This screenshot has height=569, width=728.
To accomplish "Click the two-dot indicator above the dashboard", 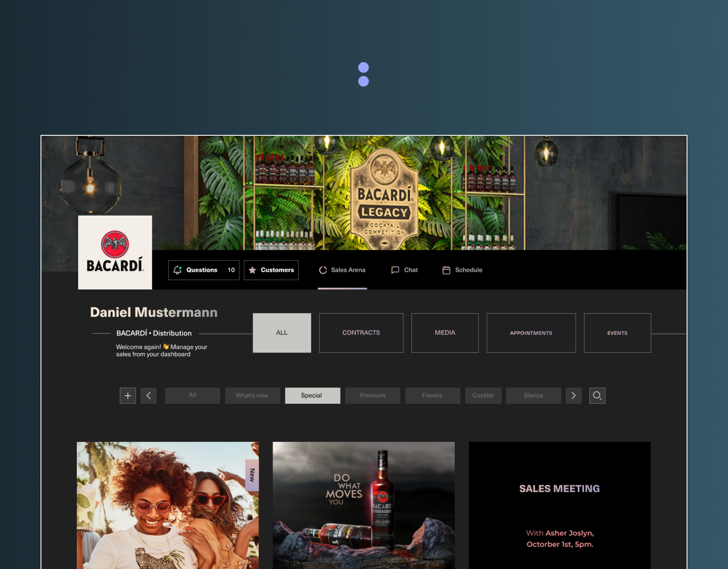I will (x=364, y=74).
